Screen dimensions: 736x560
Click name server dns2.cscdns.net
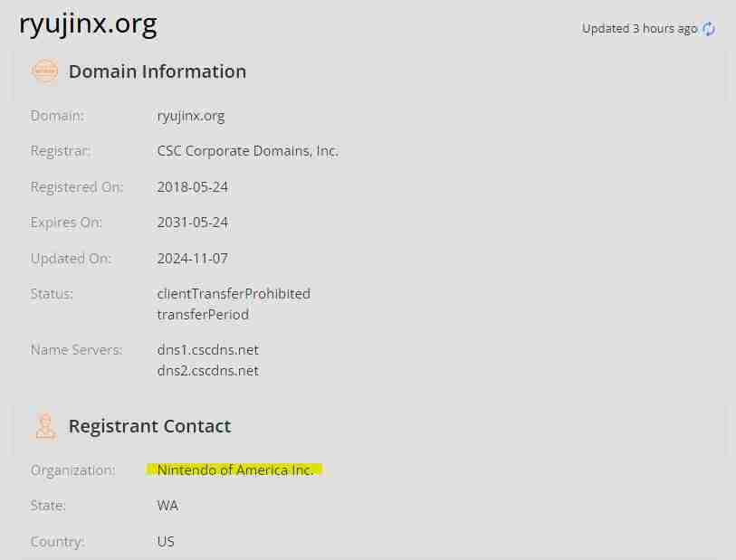pyautogui.click(x=208, y=371)
